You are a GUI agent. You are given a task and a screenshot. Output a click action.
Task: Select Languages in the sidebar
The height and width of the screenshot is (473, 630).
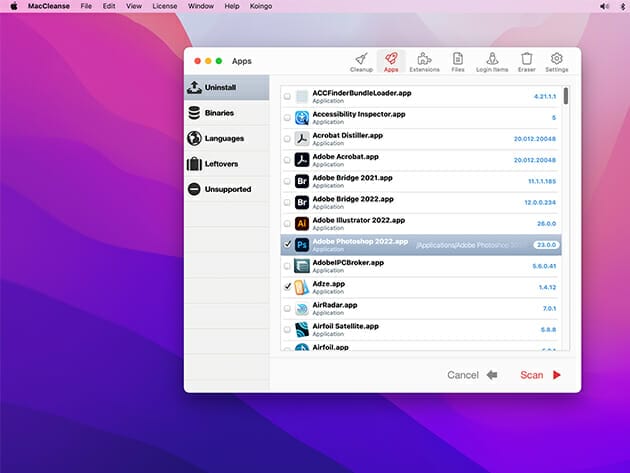click(x=223, y=138)
